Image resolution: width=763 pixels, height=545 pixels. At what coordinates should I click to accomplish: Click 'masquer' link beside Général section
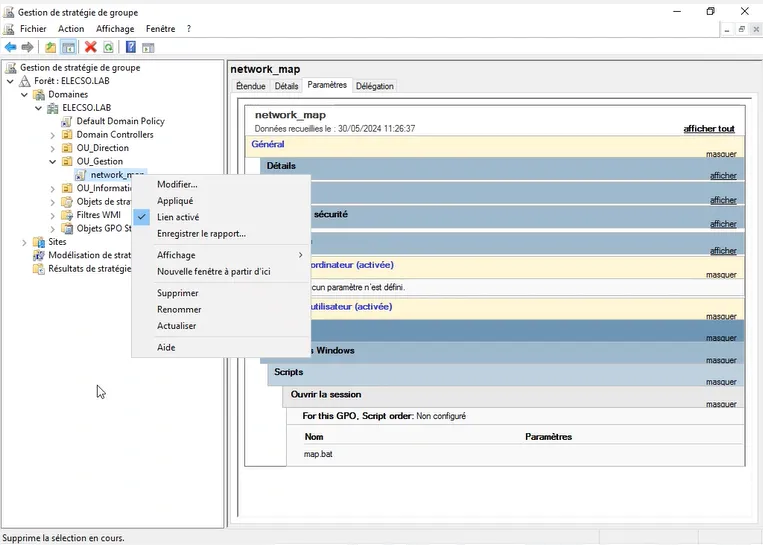click(720, 155)
